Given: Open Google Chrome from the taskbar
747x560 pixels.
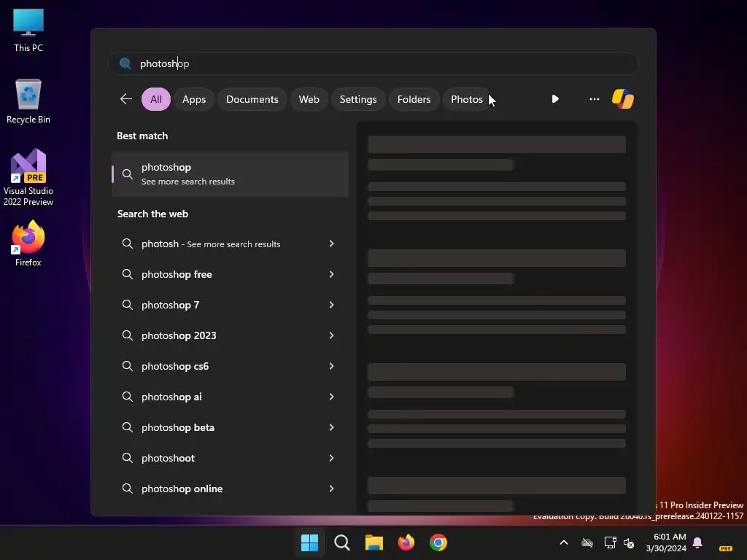Looking at the screenshot, I should [x=438, y=542].
